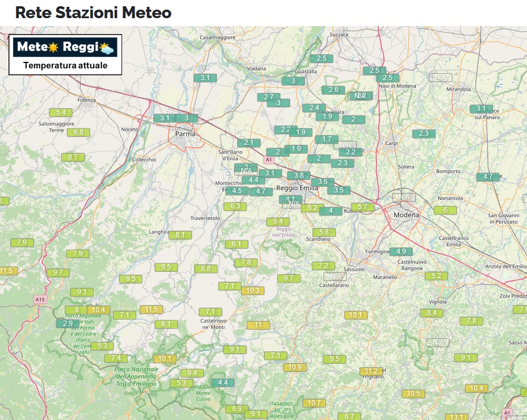
Task: Open the 13.1 temperature marker
Action: click(x=457, y=417)
